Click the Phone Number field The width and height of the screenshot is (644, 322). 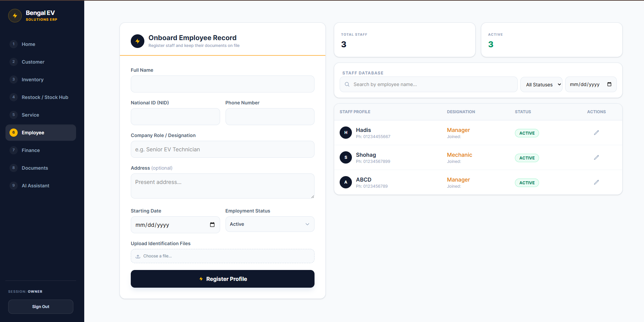[x=270, y=117]
